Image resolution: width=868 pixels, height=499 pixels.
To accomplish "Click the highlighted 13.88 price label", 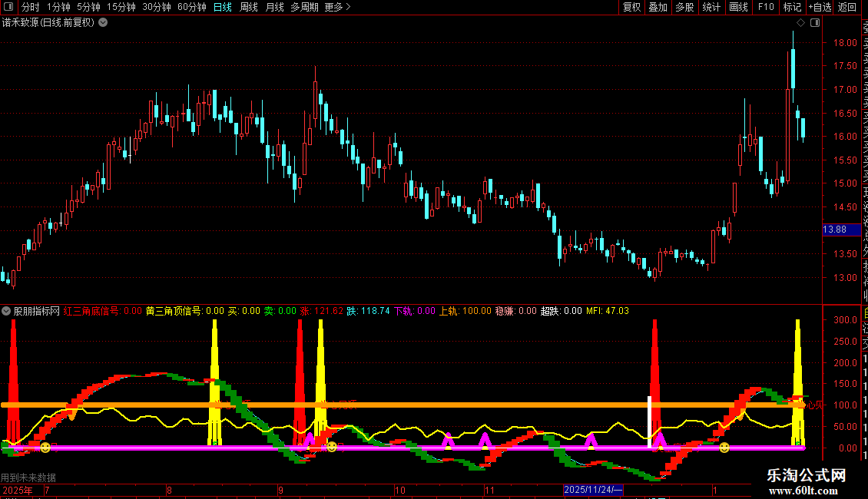I will point(841,230).
